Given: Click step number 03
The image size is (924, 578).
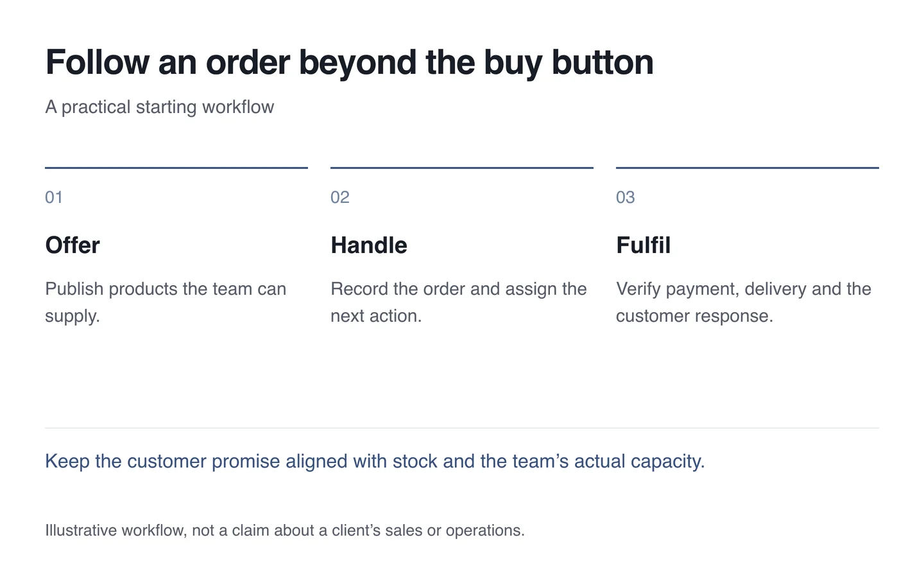Looking at the screenshot, I should 626,197.
